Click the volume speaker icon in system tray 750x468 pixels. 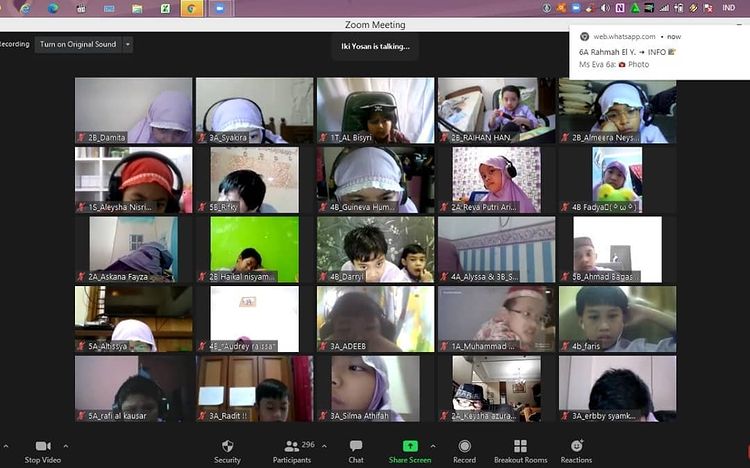coord(605,8)
